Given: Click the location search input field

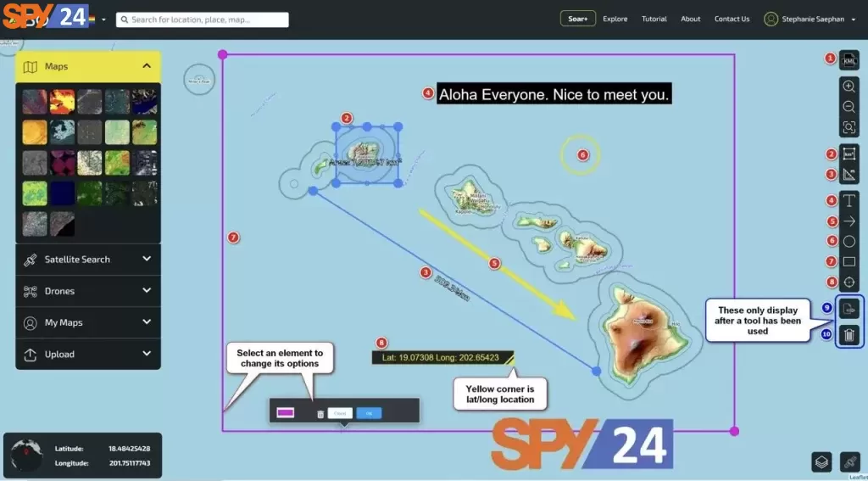Looking at the screenshot, I should [202, 20].
